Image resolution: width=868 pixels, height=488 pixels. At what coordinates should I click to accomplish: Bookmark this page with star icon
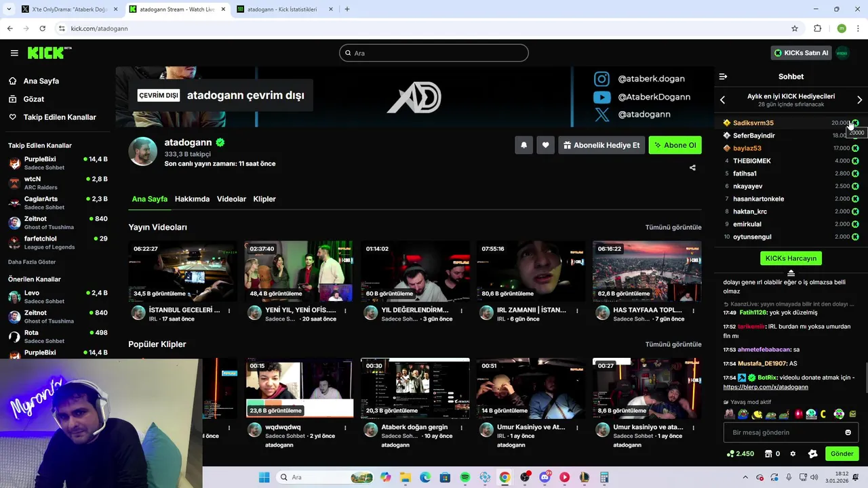pyautogui.click(x=795, y=28)
